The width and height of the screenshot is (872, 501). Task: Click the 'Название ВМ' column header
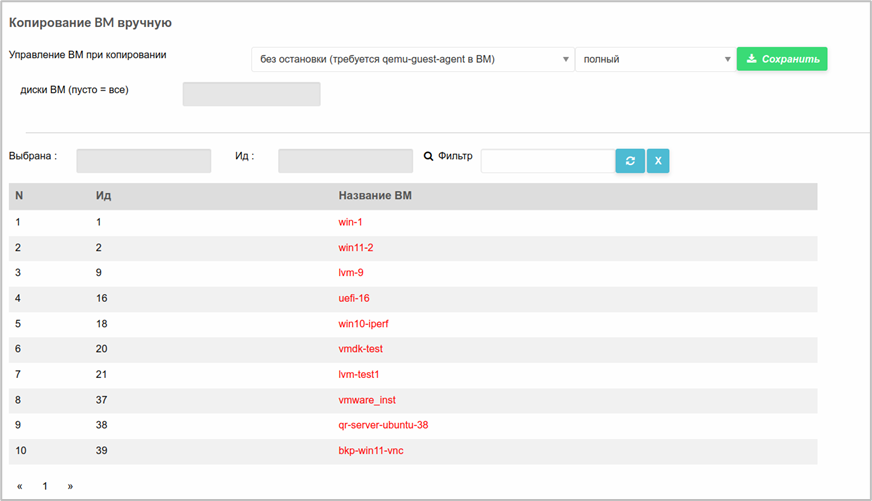point(375,196)
